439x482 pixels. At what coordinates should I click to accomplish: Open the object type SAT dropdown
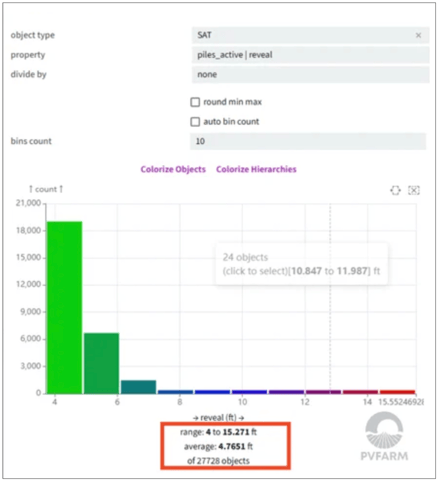coord(310,35)
